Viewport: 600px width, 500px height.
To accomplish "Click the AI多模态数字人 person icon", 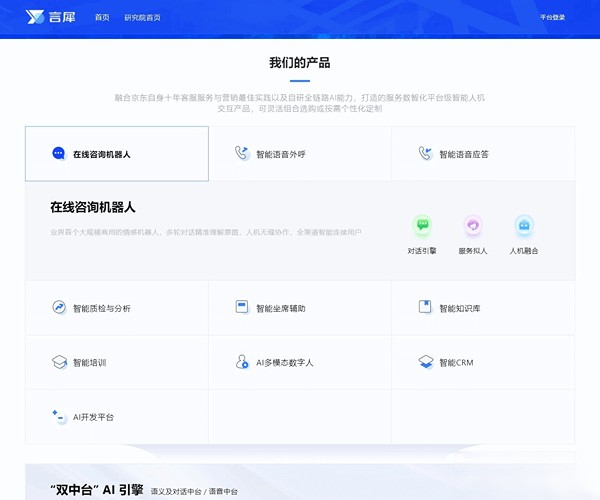I will point(242,362).
